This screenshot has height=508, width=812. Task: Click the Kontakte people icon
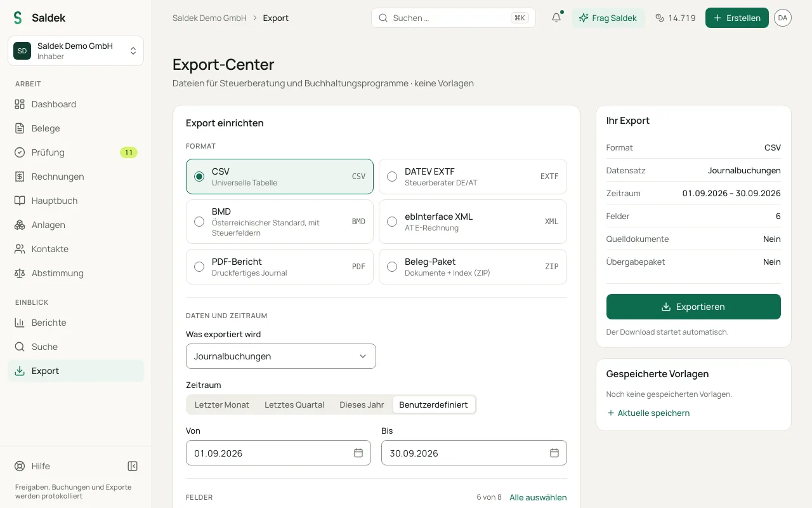pos(20,249)
